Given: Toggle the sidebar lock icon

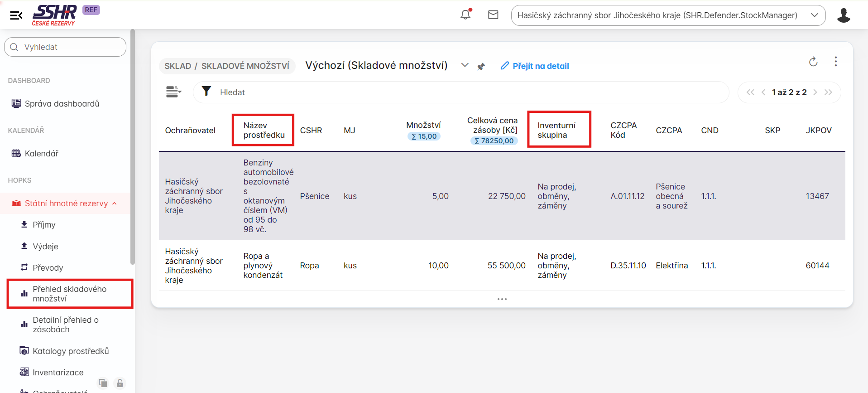Looking at the screenshot, I should pyautogui.click(x=120, y=383).
